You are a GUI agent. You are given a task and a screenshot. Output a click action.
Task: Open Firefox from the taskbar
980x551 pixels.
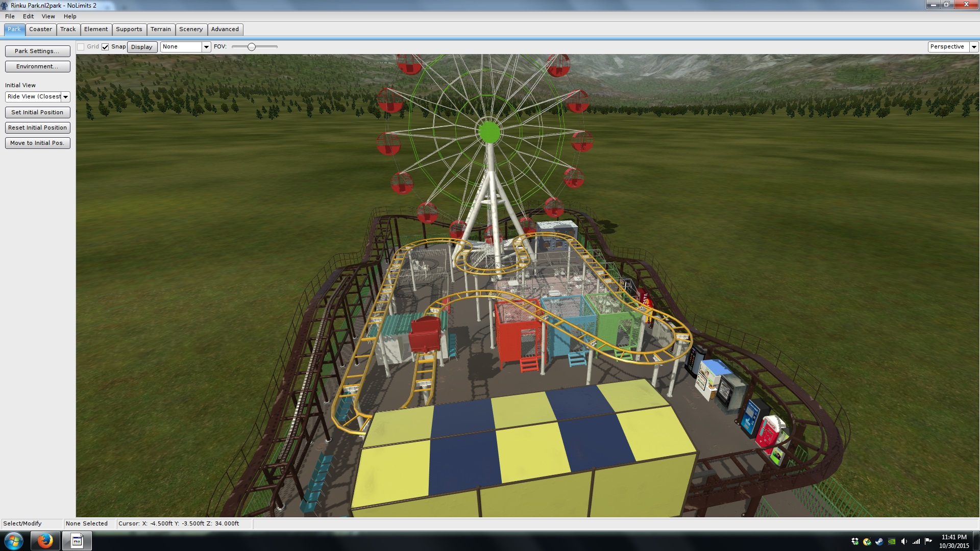pyautogui.click(x=45, y=541)
